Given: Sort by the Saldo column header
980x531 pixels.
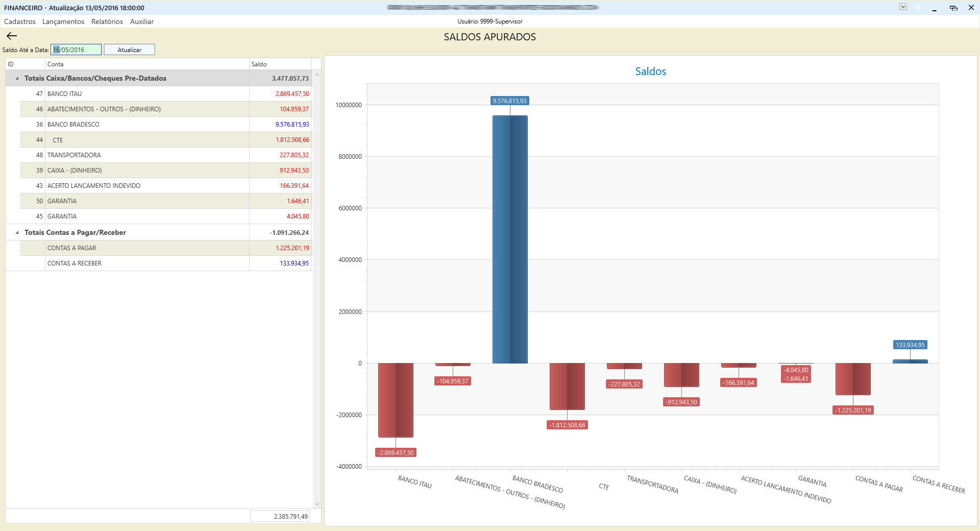Looking at the screenshot, I should pos(280,64).
